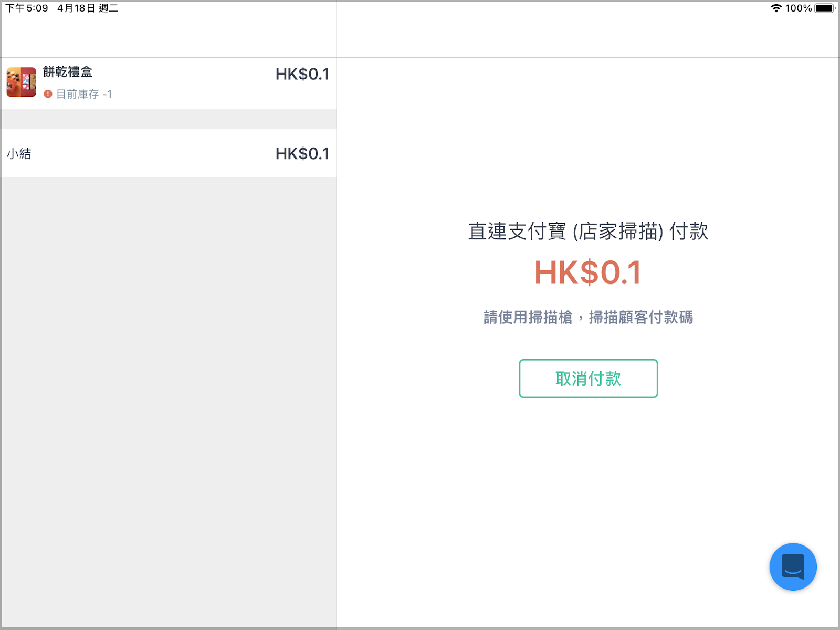This screenshot has width=840, height=630.
Task: Click the gray divider above 小結 row
Action: pos(168,119)
